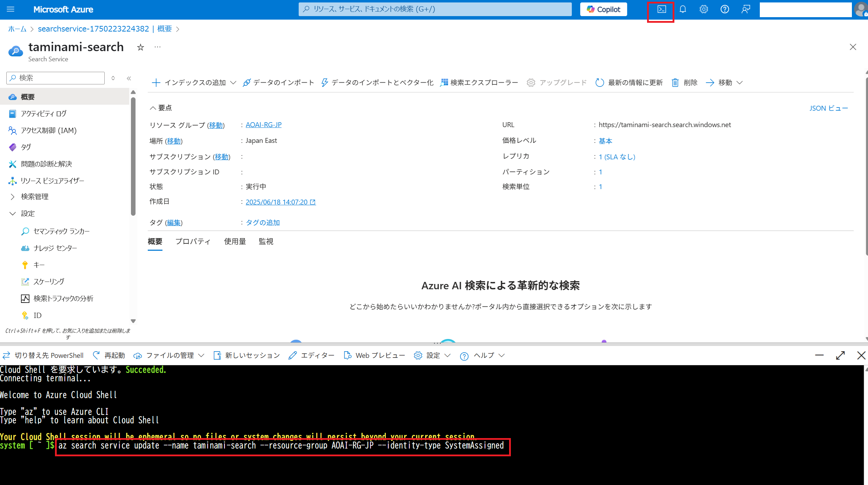Switch to 使用量 tab
Image resolution: width=868 pixels, height=485 pixels.
pyautogui.click(x=235, y=242)
